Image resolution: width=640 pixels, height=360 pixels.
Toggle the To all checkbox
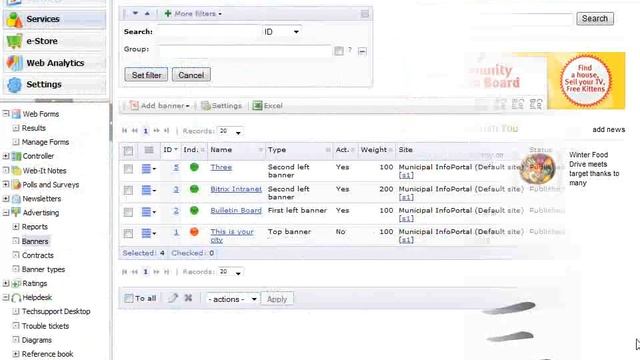[x=129, y=299]
